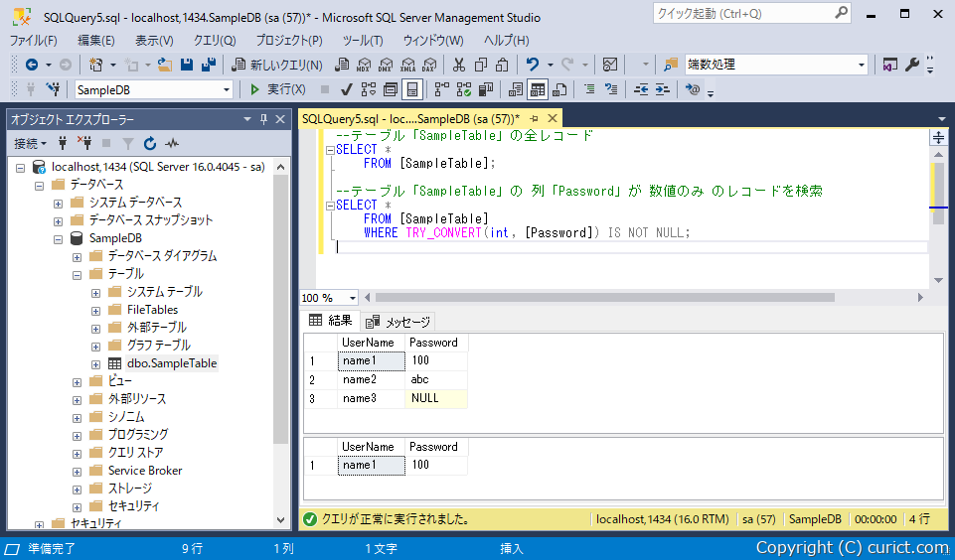Expand the システム データベース folder node
This screenshot has width=955, height=560.
pyautogui.click(x=58, y=204)
